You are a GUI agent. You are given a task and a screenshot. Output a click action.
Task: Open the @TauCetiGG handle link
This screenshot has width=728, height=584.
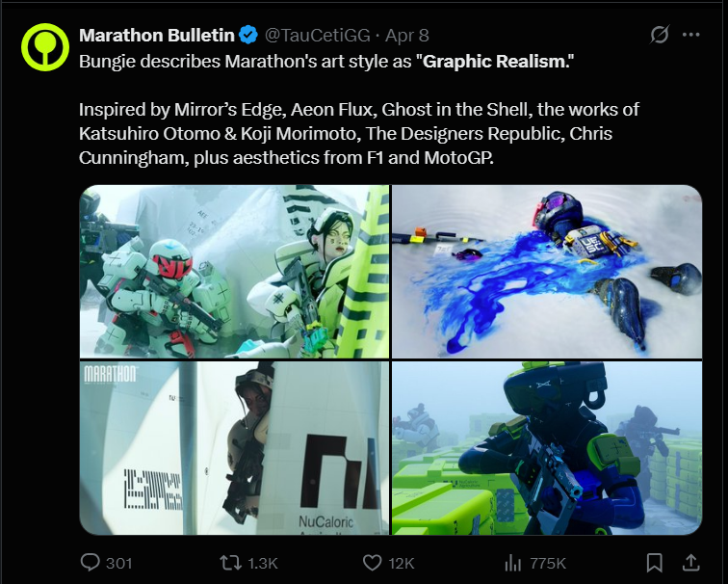317,36
